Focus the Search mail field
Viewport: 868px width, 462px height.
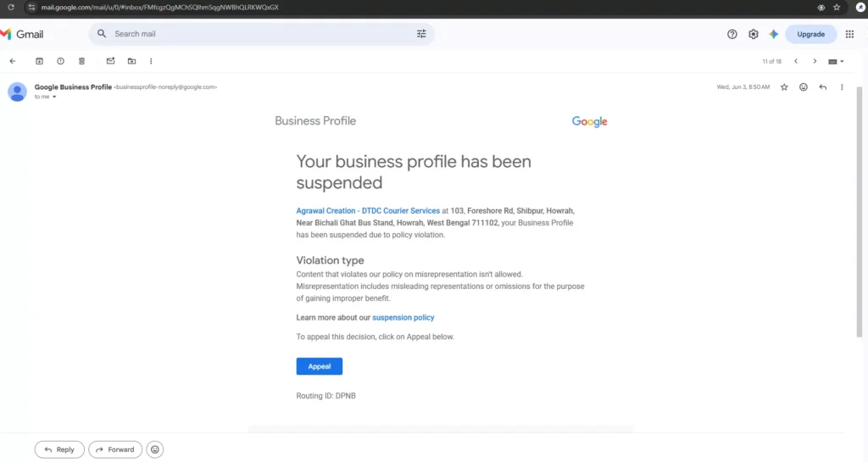[262, 34]
